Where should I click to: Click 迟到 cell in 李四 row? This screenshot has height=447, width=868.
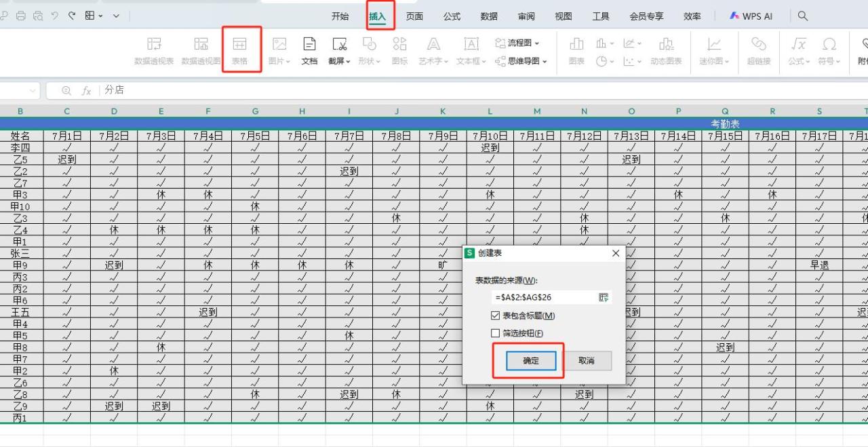point(490,147)
